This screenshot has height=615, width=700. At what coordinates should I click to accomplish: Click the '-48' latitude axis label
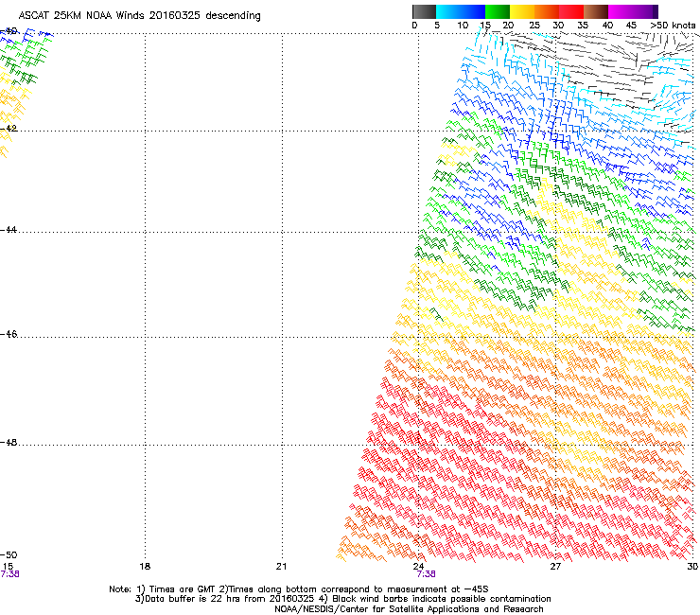click(9, 442)
